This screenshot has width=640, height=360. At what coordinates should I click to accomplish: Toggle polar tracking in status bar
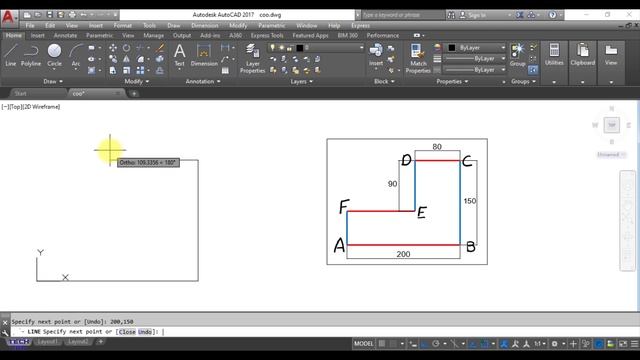(436, 344)
